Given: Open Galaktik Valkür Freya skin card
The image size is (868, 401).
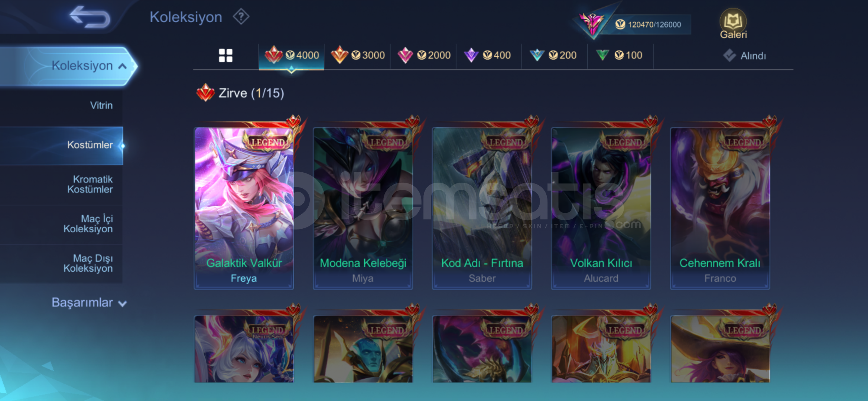Looking at the screenshot, I should (244, 208).
